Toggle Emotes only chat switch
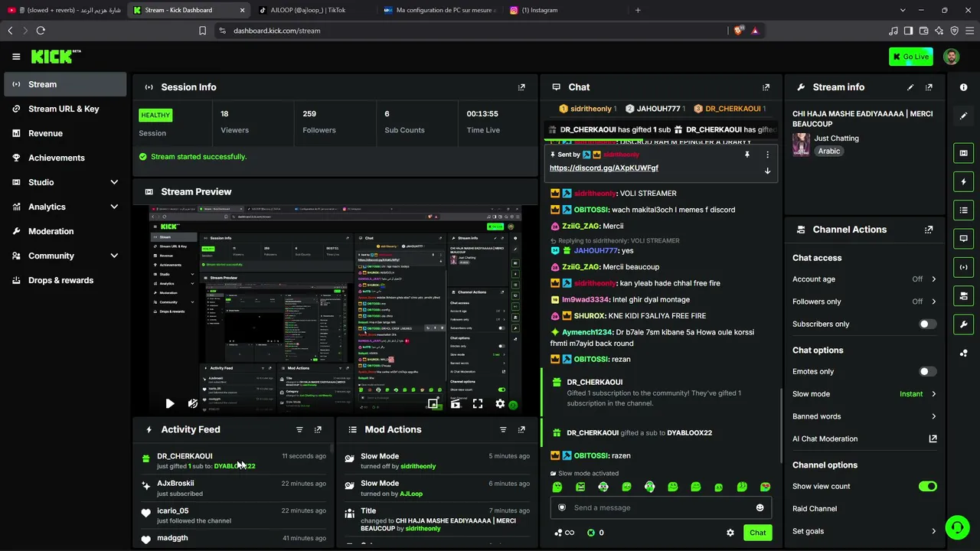This screenshot has width=980, height=551. tap(927, 372)
